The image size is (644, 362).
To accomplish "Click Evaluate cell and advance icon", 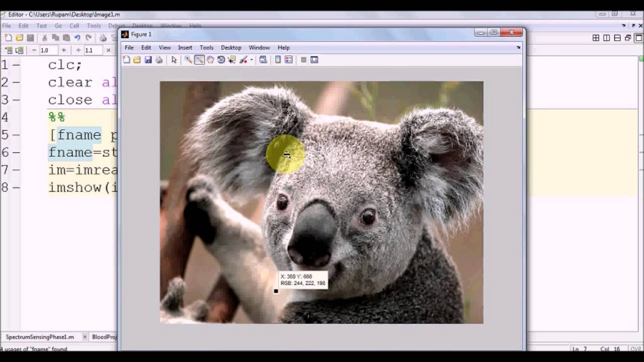I will click(x=20, y=50).
